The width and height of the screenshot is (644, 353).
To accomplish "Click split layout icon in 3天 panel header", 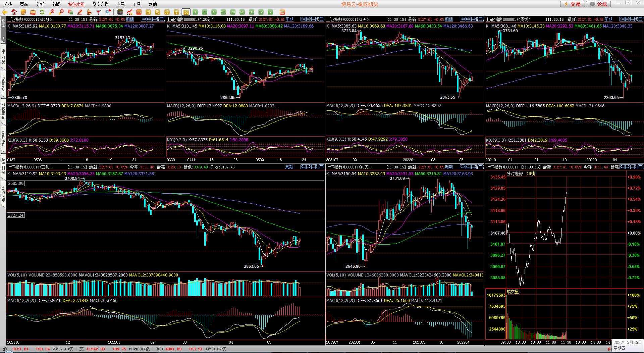I will coord(475,19).
